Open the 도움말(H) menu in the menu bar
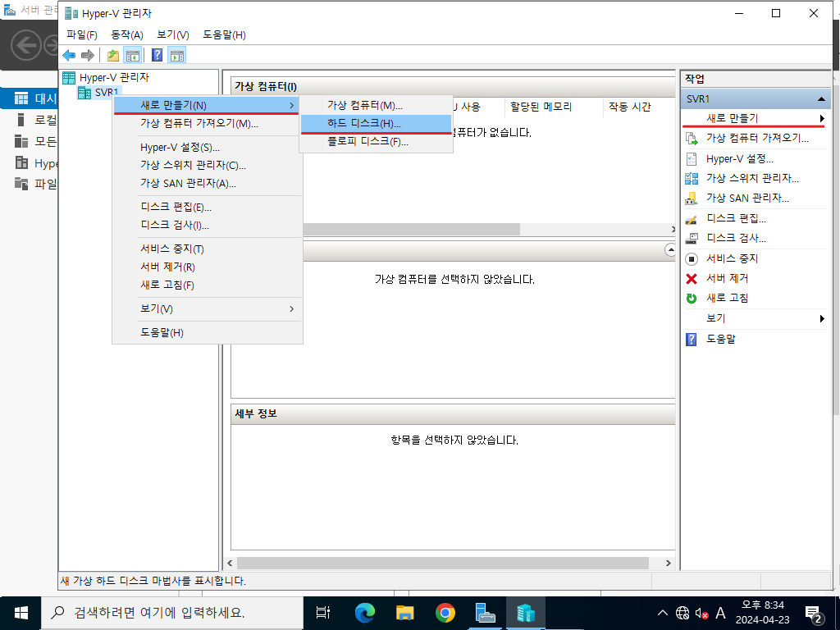The height and width of the screenshot is (630, 840). pyautogui.click(x=225, y=34)
